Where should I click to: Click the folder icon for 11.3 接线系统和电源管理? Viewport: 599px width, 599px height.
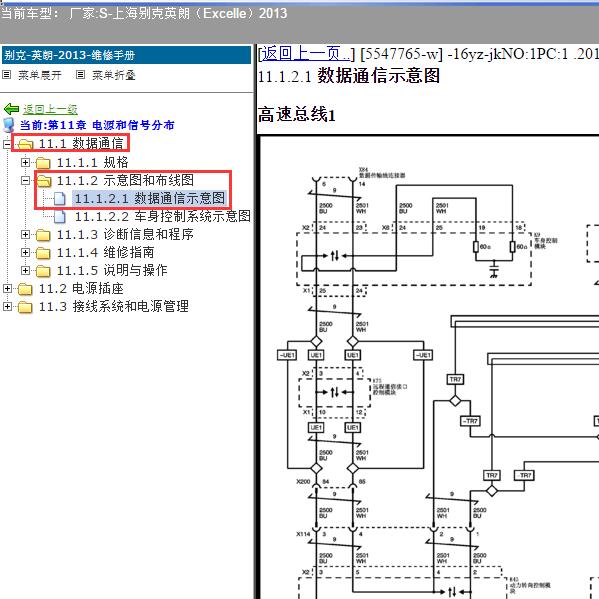point(25,307)
